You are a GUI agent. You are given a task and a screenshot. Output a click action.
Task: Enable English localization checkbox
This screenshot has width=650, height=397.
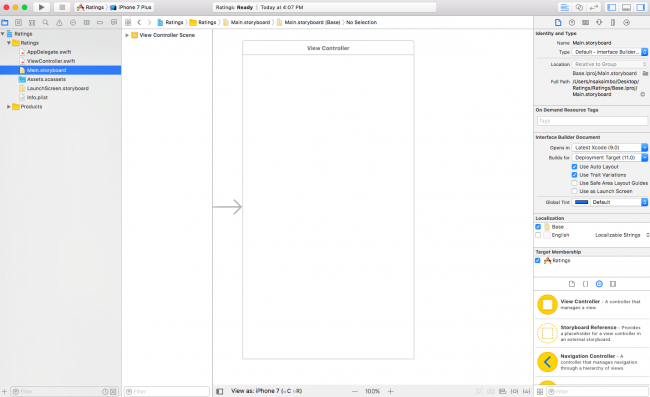click(x=538, y=235)
